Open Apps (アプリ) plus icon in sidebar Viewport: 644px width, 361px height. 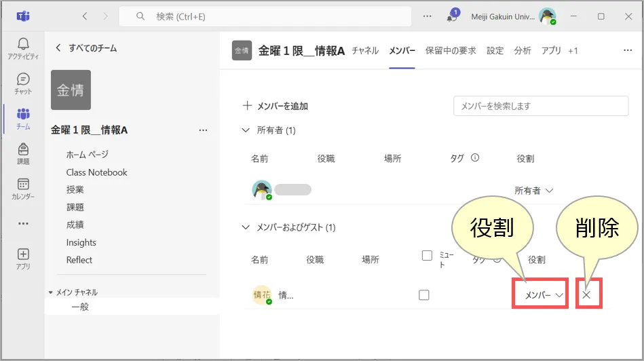coord(23,258)
